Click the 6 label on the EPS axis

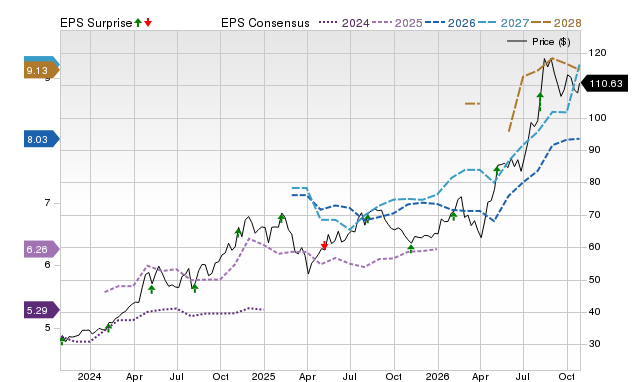[48, 265]
